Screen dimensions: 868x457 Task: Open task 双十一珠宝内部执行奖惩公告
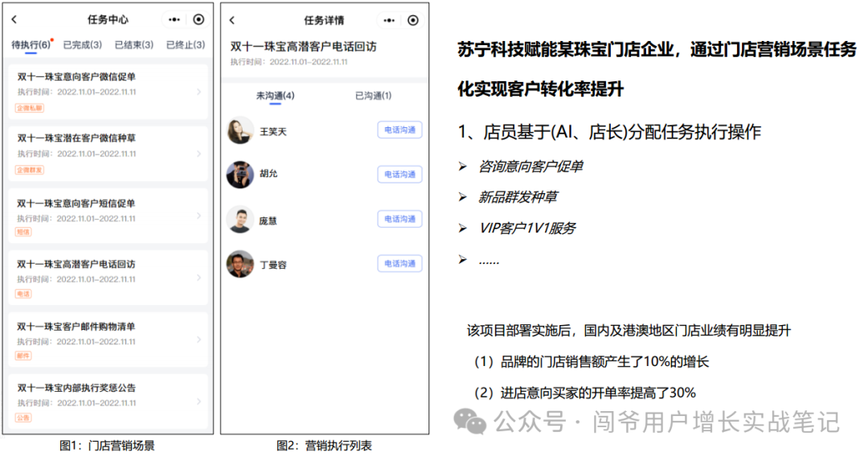108,401
